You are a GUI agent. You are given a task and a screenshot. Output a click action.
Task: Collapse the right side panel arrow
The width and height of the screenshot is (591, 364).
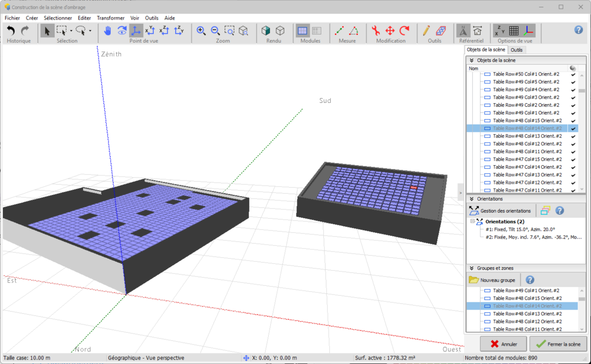[460, 192]
